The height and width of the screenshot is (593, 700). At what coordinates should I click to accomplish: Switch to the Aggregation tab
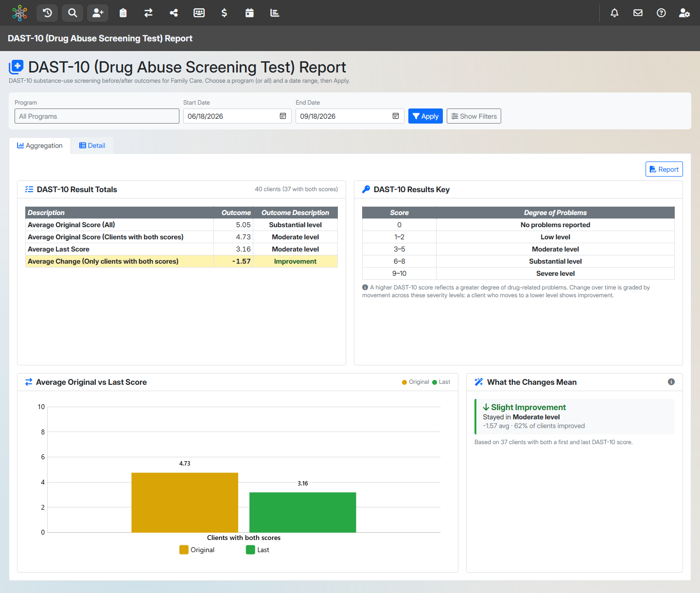(40, 145)
